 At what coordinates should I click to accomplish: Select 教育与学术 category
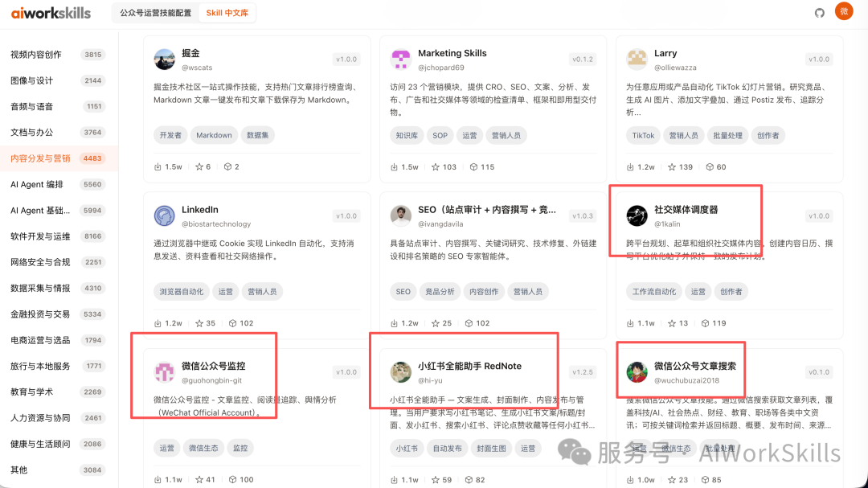(59, 392)
